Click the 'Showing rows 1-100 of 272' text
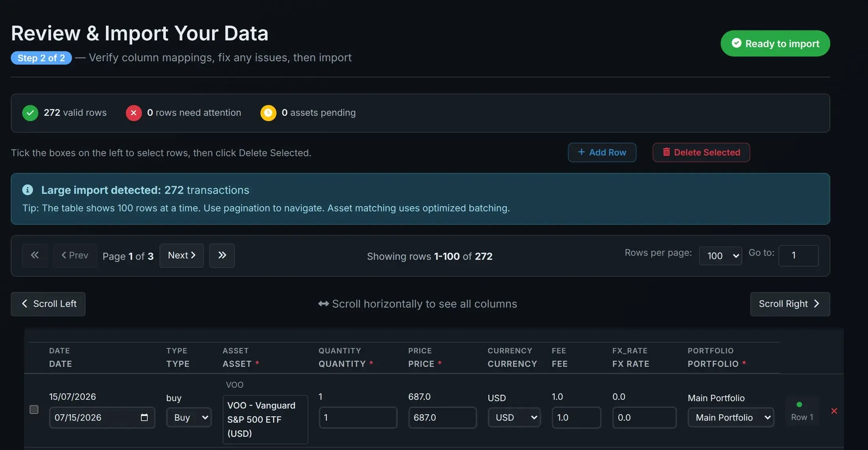The height and width of the screenshot is (450, 868). (430, 256)
